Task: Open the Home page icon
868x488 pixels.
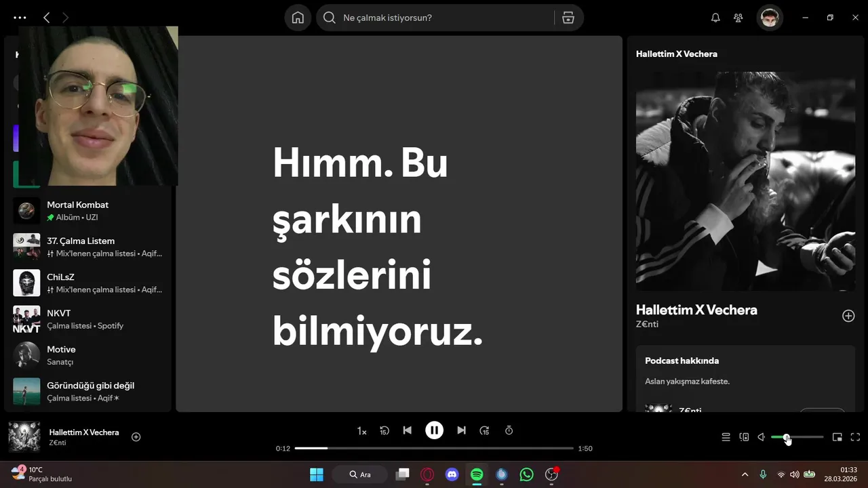Action: (x=298, y=18)
